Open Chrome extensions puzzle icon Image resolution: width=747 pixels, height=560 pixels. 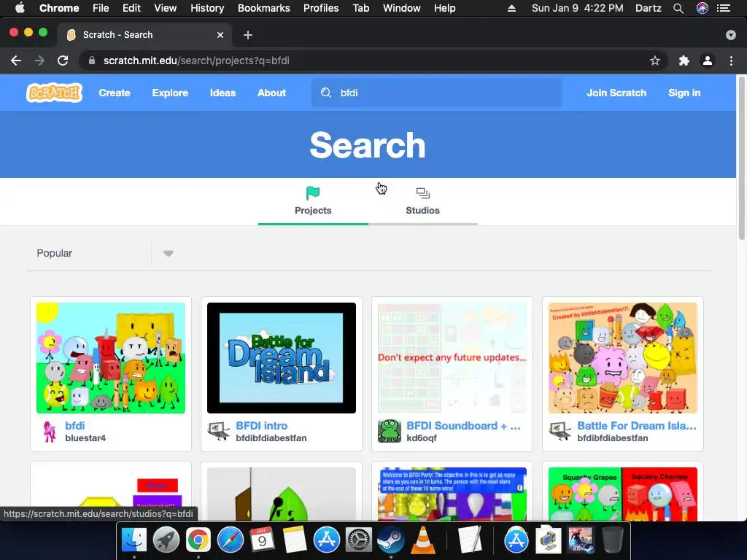pos(684,61)
